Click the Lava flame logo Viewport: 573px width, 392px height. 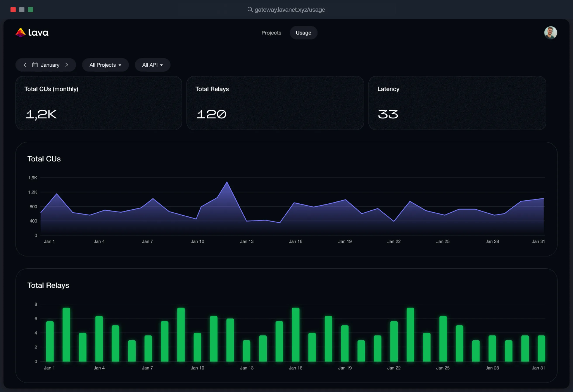21,33
